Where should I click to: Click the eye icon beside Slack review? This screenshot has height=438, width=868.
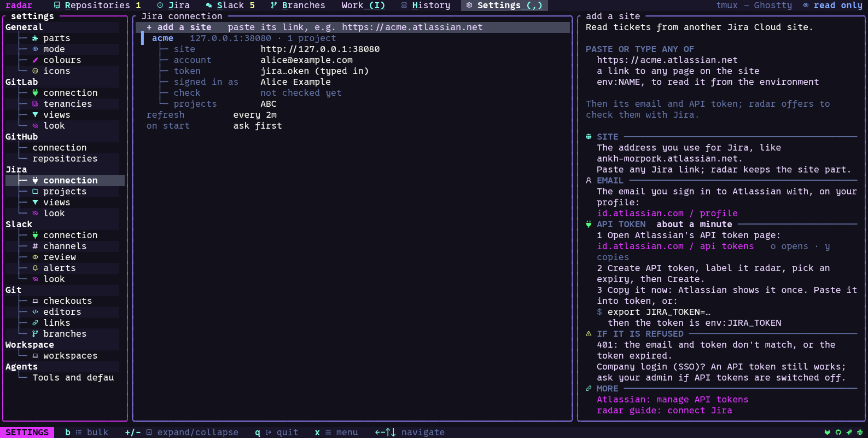(x=35, y=257)
